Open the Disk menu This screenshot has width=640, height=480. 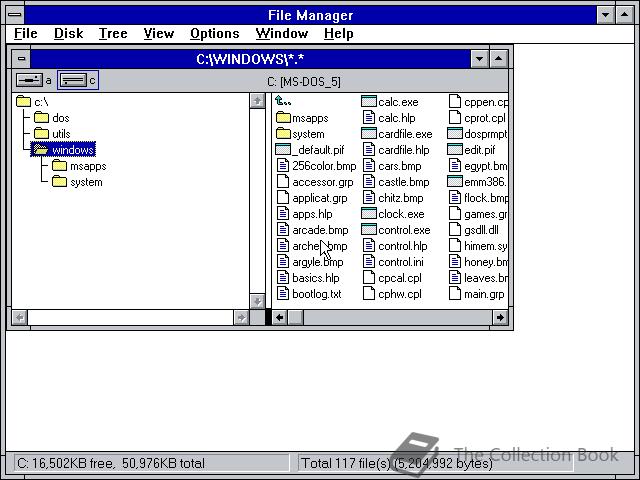69,33
